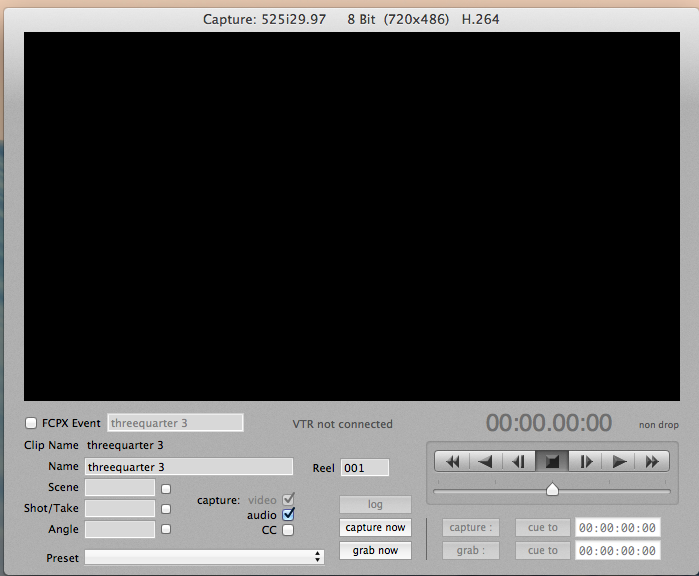Step back one frame
This screenshot has height=576, width=699.
click(518, 461)
